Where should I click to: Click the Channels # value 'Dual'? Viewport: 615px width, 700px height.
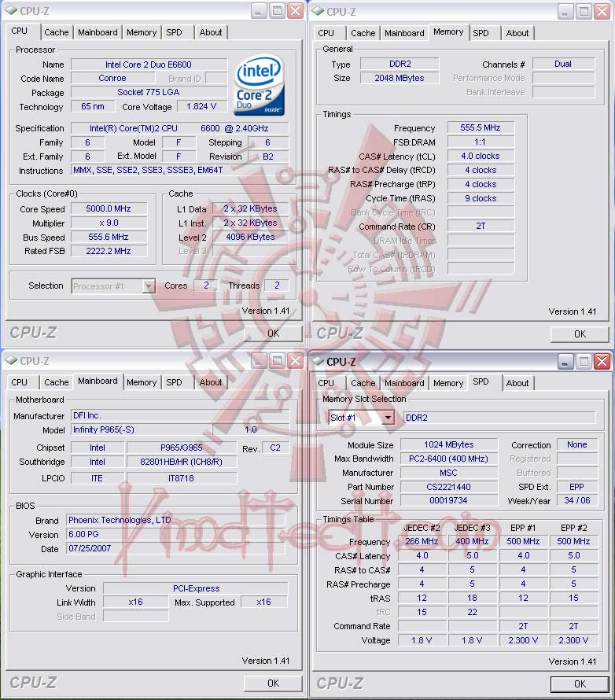point(563,64)
